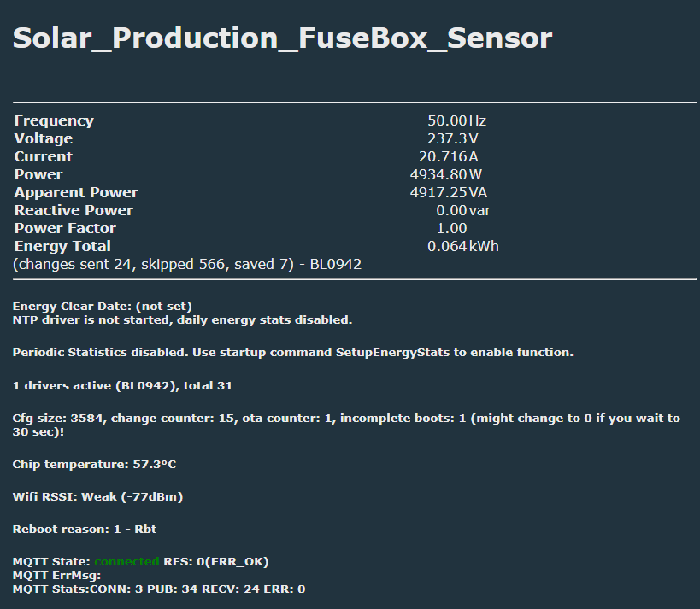Click the Energy Clear Date text

point(102,306)
